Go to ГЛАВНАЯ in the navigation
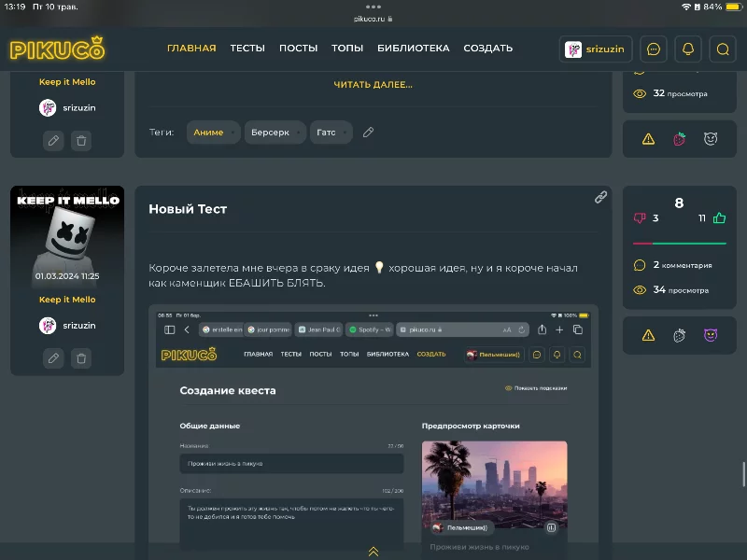 coord(191,49)
